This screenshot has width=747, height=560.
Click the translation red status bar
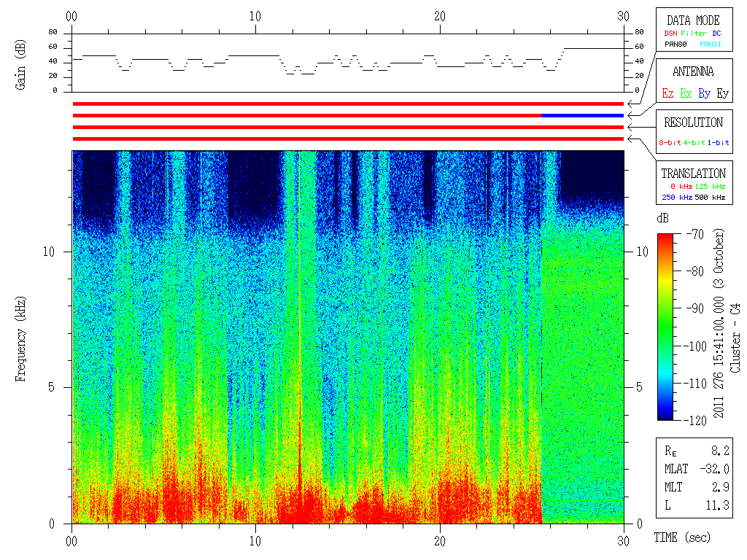pyautogui.click(x=348, y=139)
